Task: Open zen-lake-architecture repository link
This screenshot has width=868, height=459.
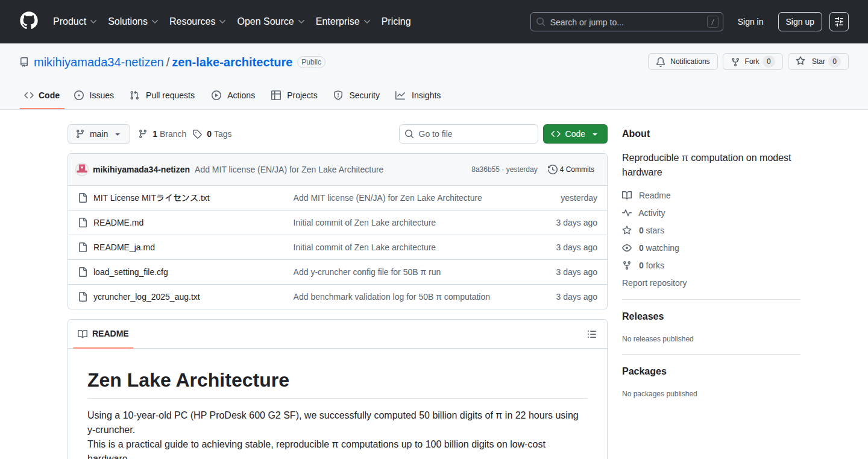Action: pos(232,62)
